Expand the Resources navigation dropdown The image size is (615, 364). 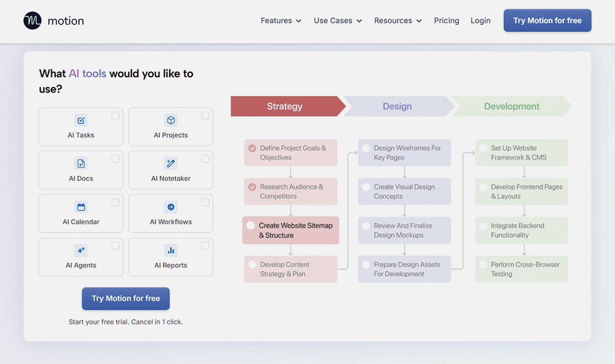click(397, 20)
